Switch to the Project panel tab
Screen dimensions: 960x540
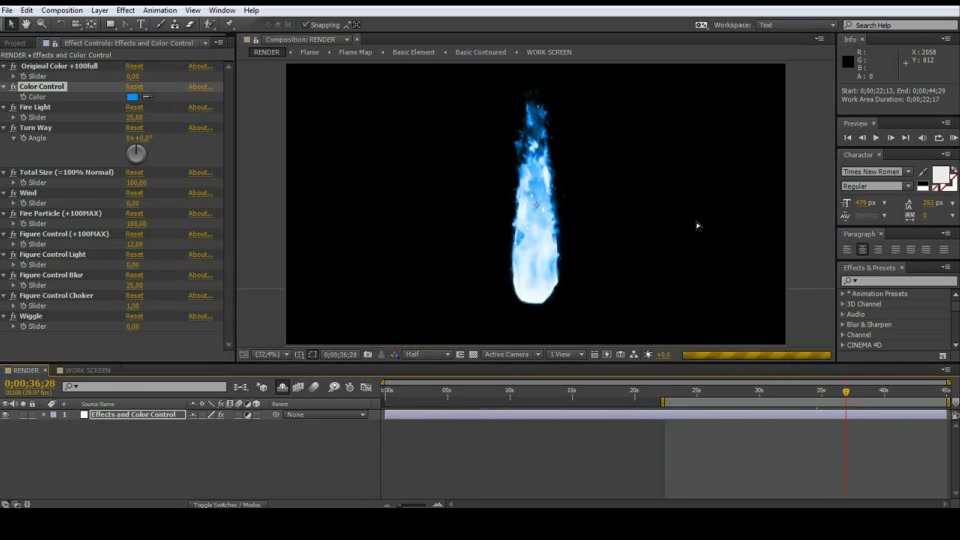[x=15, y=43]
